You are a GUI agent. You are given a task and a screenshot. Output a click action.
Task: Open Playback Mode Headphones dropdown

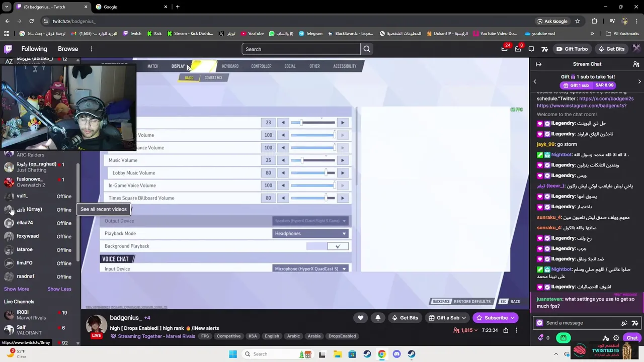point(310,233)
